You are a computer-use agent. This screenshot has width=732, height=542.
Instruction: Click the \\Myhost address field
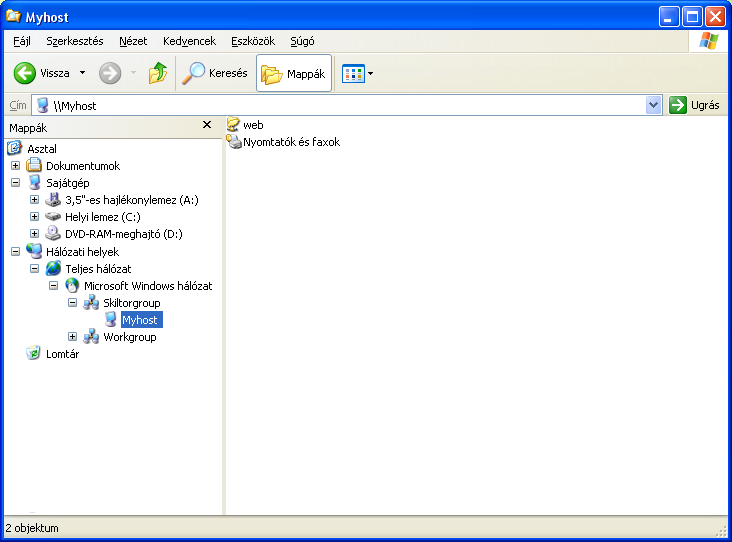(346, 106)
